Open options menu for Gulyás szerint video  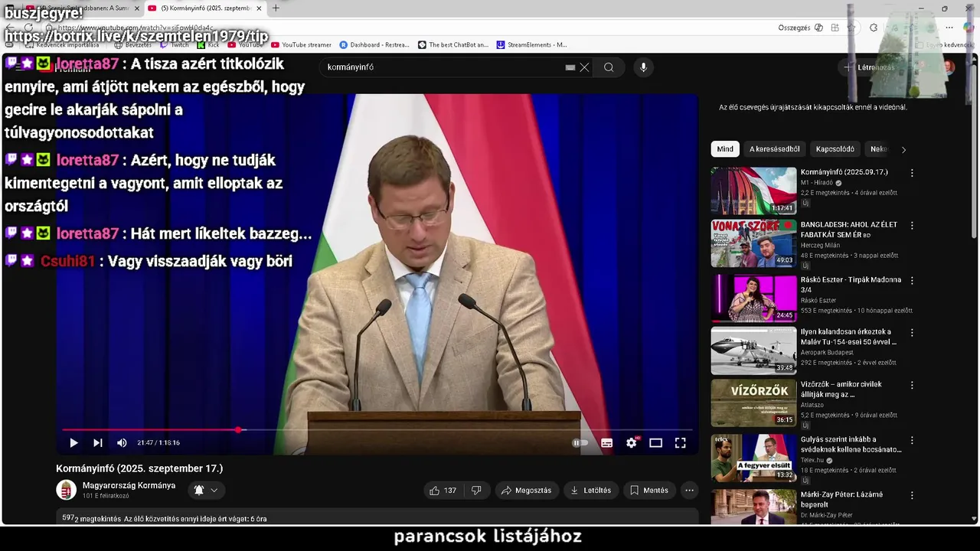tap(912, 441)
